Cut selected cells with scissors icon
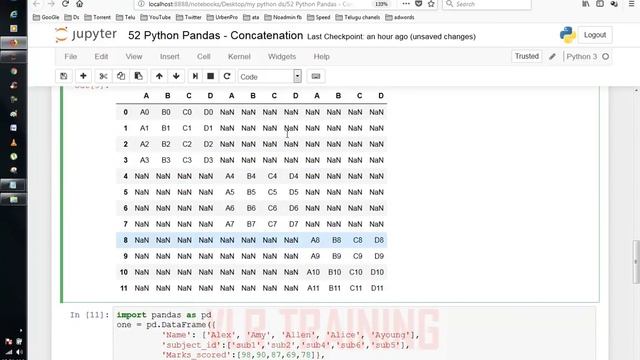Screen dimensions: 640x360 103,76
